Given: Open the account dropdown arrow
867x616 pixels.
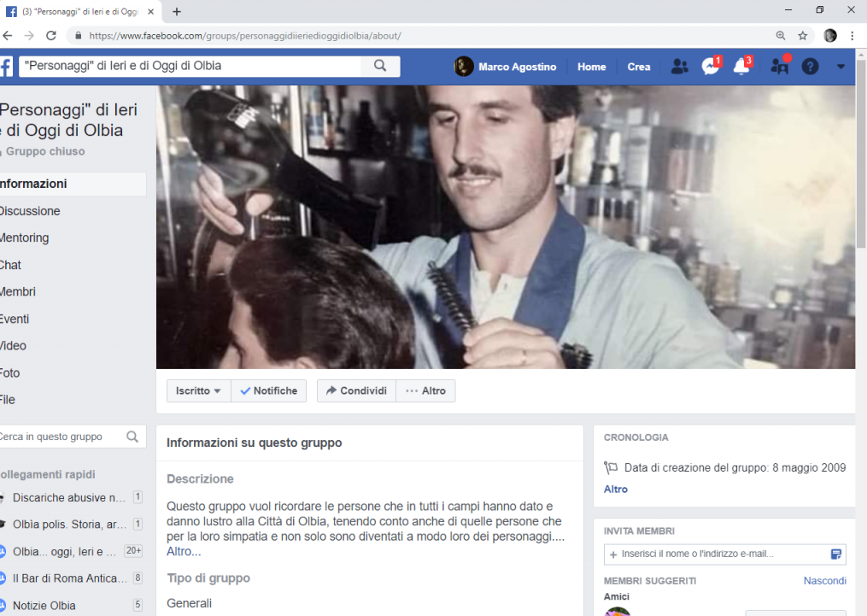Looking at the screenshot, I should (x=841, y=67).
